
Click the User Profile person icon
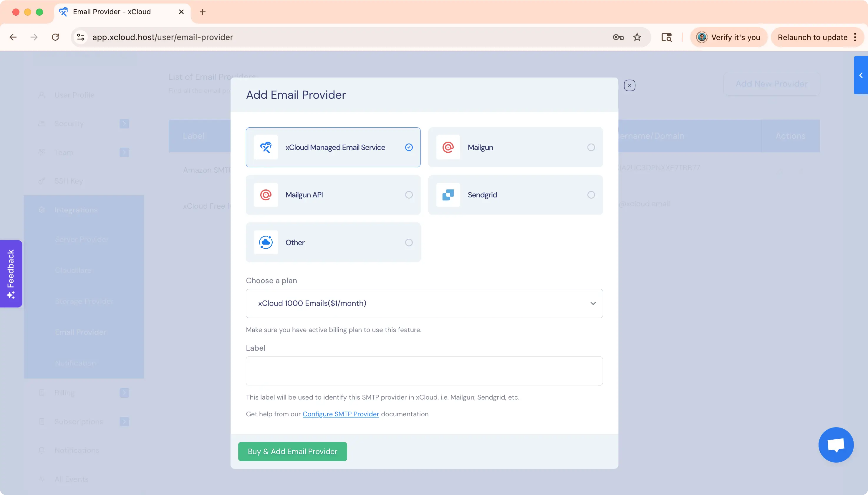42,95
